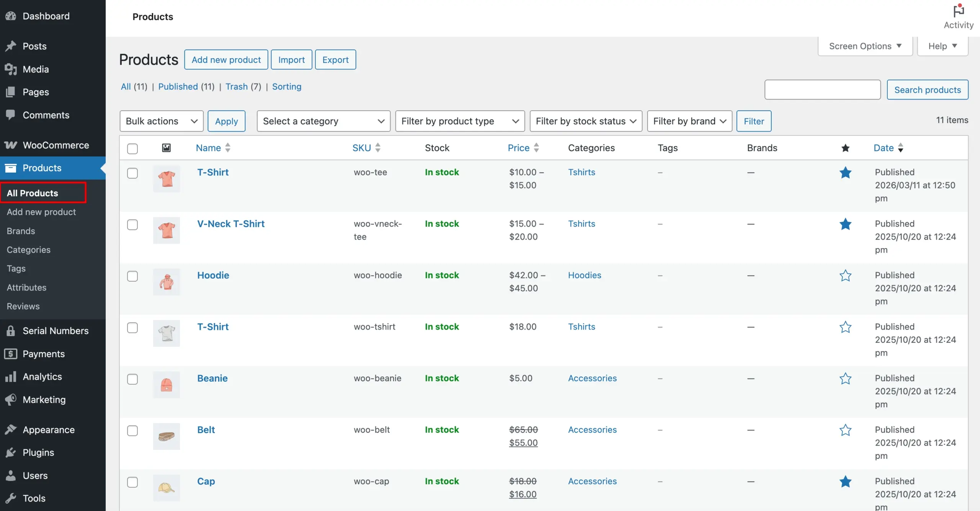Click the Serial Numbers lock icon
The width and height of the screenshot is (980, 511).
[x=11, y=331]
